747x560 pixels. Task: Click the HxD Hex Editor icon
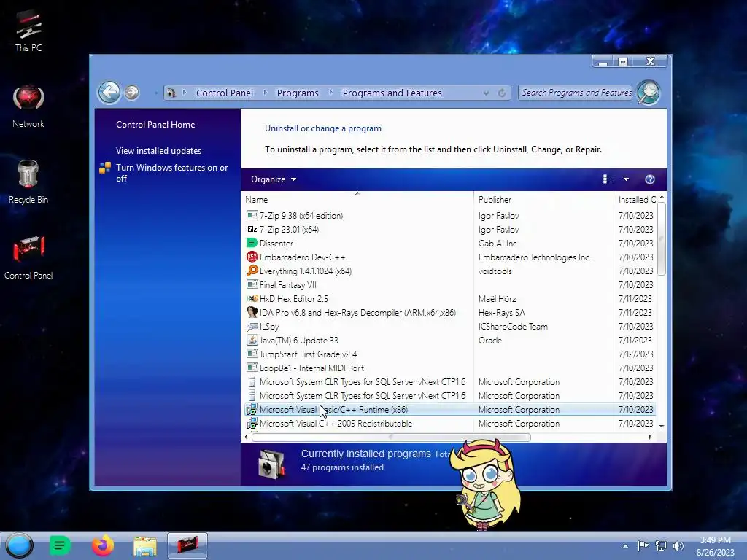pyautogui.click(x=252, y=298)
